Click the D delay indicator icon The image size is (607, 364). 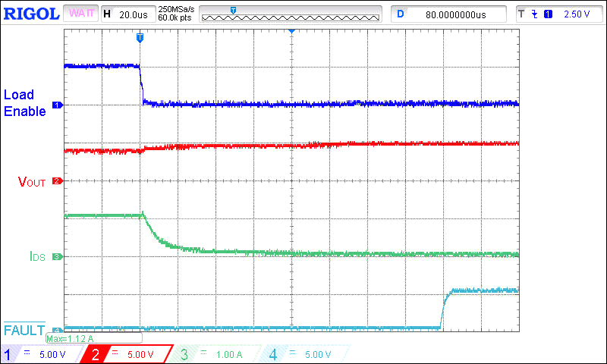click(x=401, y=14)
